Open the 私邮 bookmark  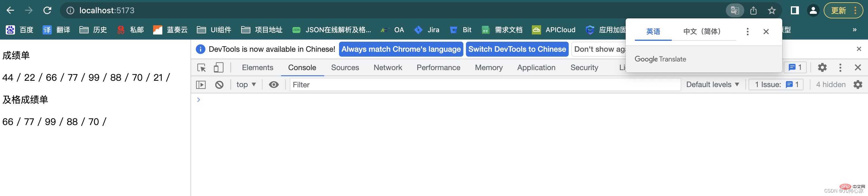(x=130, y=30)
